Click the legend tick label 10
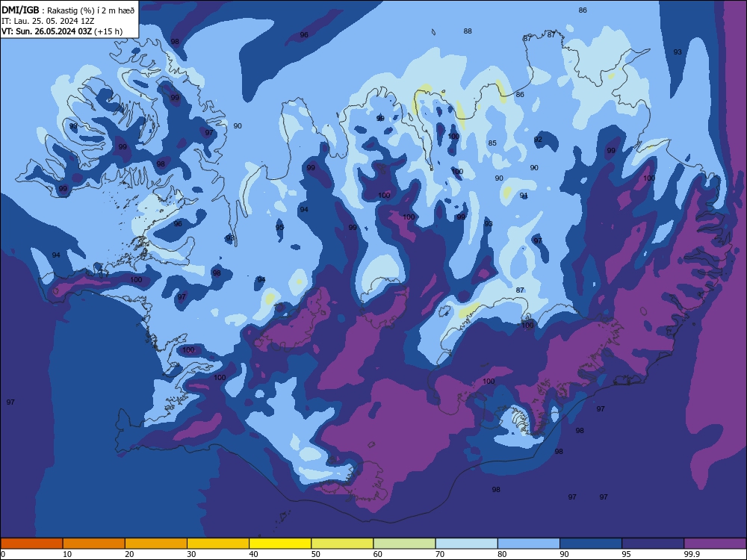 (x=67, y=554)
